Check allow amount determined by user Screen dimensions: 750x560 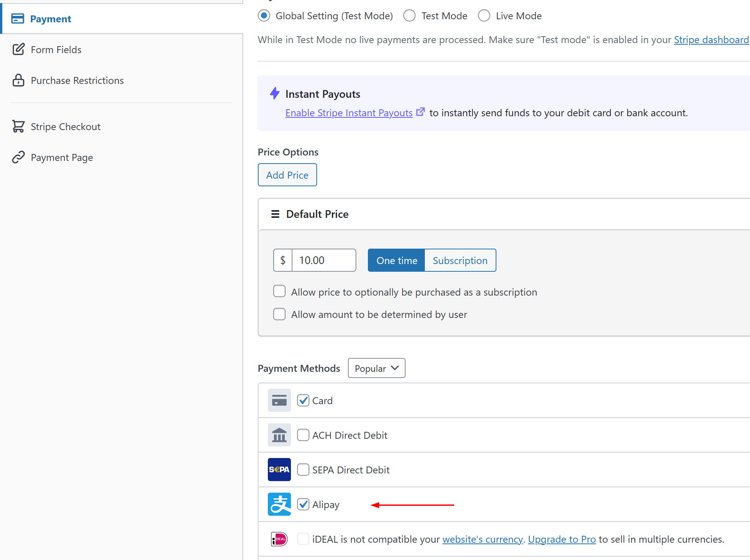coord(279,314)
